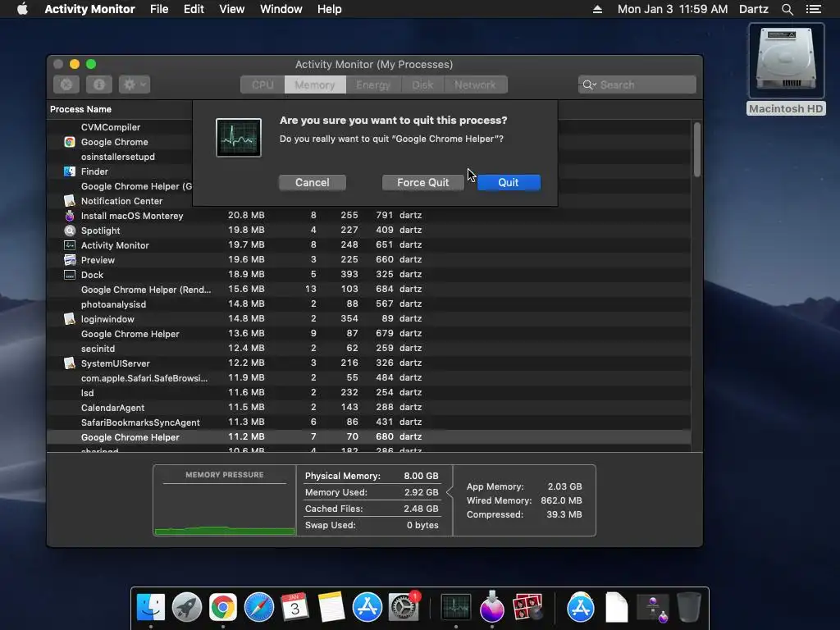The height and width of the screenshot is (630, 840).
Task: Open the Energy tab
Action: click(373, 84)
